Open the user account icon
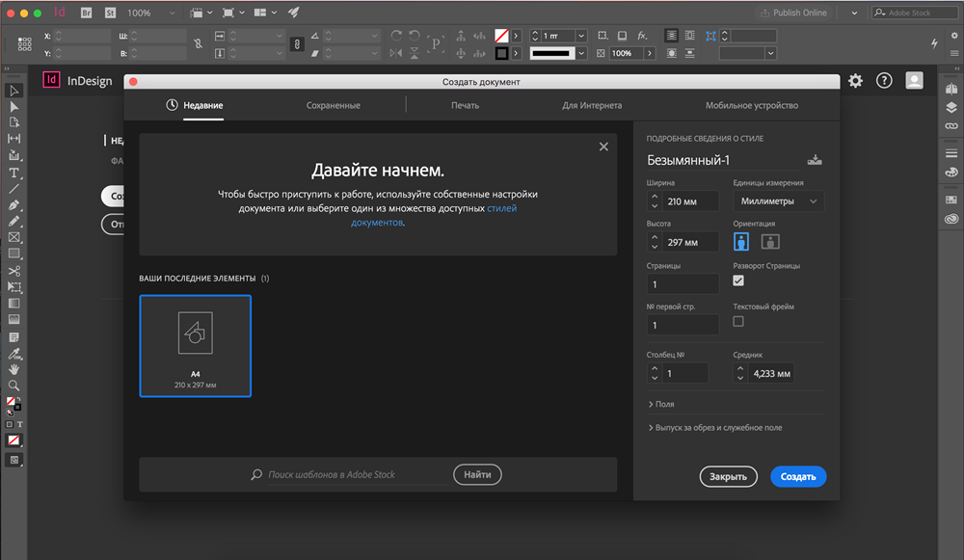964x560 pixels. (914, 81)
